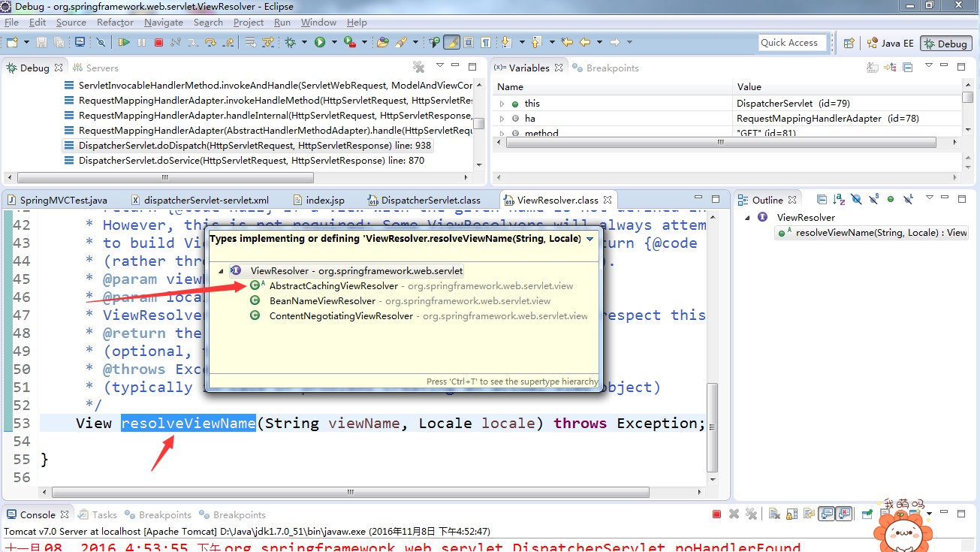The image size is (980, 552).
Task: Click the Collapse All icon in Variables view
Action: [908, 68]
